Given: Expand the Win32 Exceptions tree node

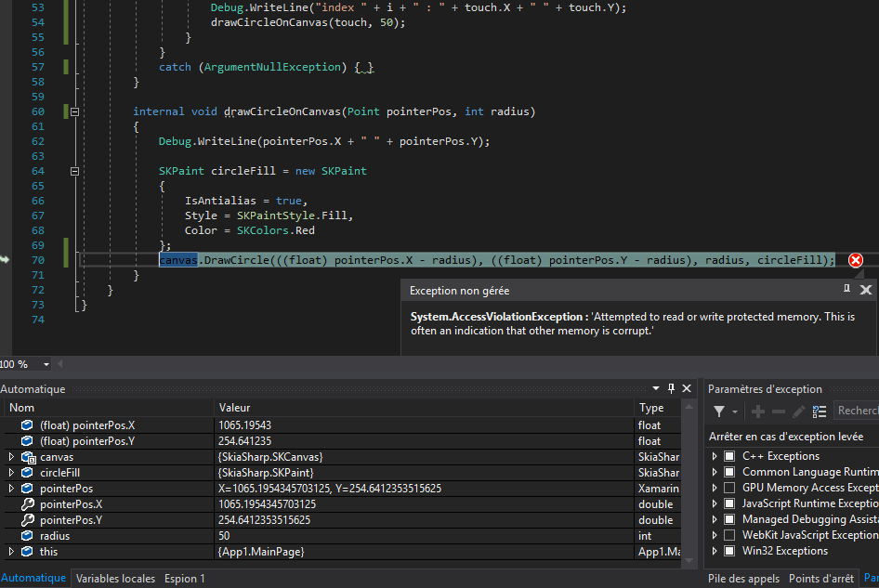Looking at the screenshot, I should (715, 551).
